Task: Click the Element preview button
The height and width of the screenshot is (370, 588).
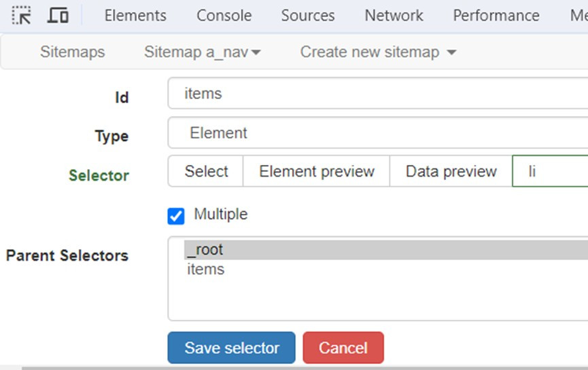Action: (316, 172)
